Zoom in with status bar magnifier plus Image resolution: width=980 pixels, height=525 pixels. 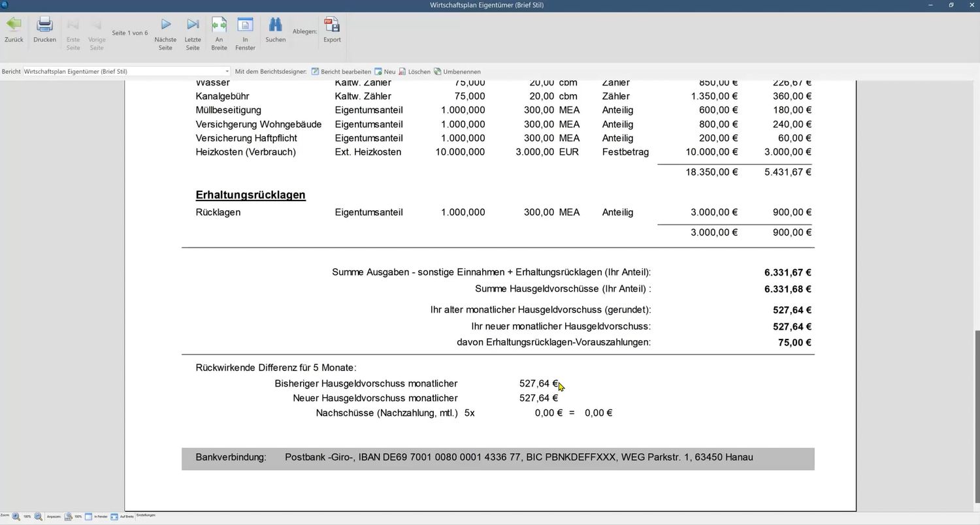tap(16, 517)
